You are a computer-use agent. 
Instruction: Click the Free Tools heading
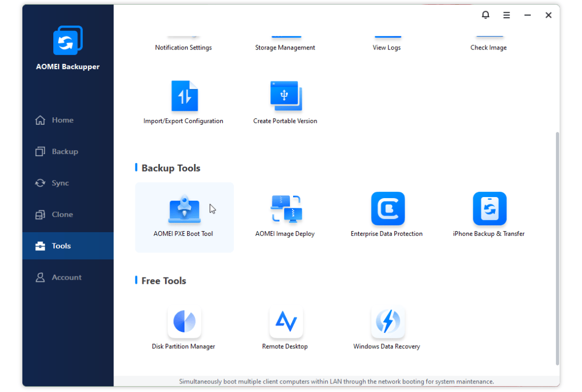pos(164,281)
